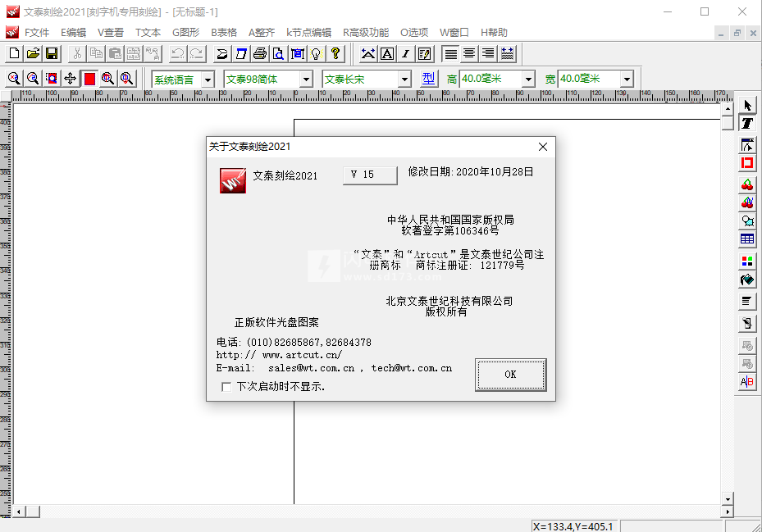Click the A|B split text icon
The width and height of the screenshot is (762, 532).
(747, 382)
